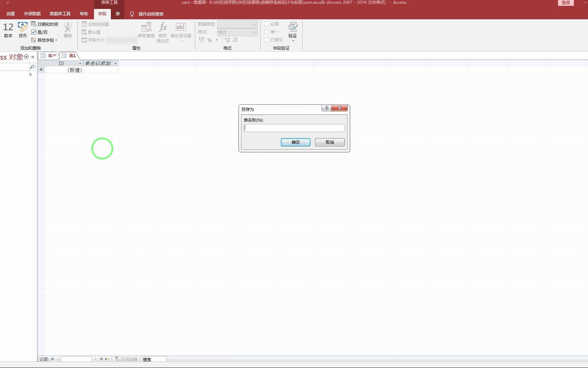
Task: Select the new record row selector asterisk
Action: [x=41, y=70]
